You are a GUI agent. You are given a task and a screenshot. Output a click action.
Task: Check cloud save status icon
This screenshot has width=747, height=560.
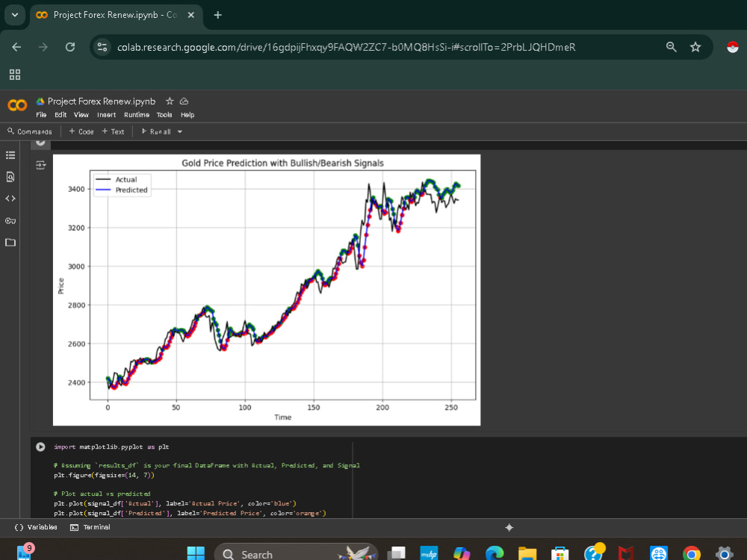[x=184, y=101]
